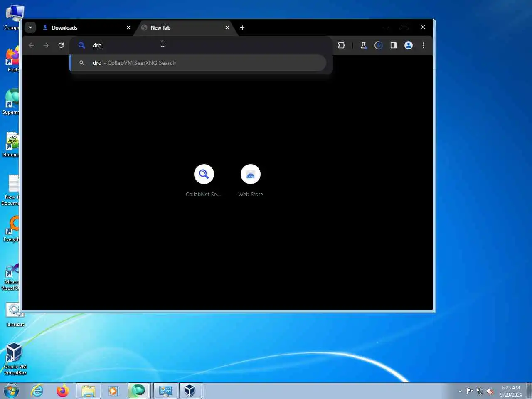Open the Chrome Labs flask icon
Image resolution: width=532 pixels, height=399 pixels.
click(x=363, y=45)
